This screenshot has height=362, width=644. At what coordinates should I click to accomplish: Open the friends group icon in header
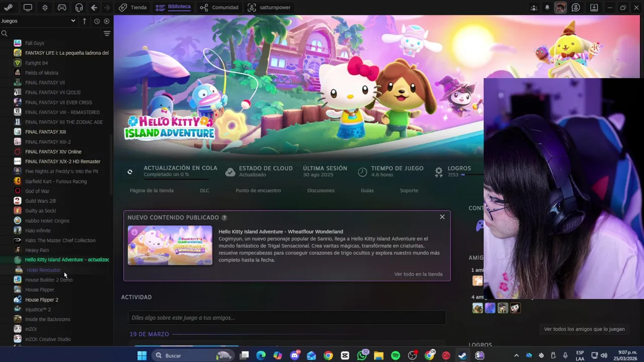click(534, 8)
